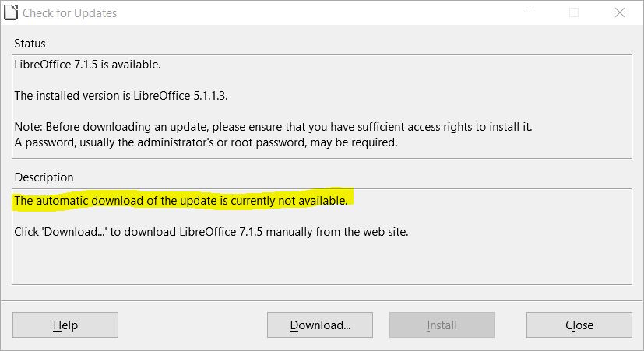Click the Status section label

pyautogui.click(x=30, y=44)
